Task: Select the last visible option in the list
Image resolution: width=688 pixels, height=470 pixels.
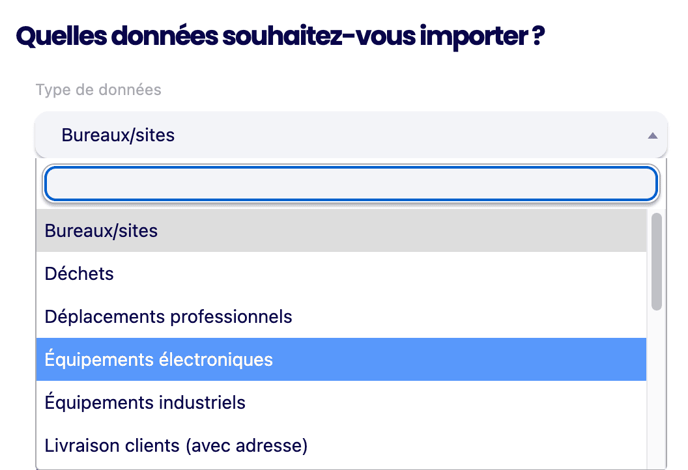Action: point(340,445)
